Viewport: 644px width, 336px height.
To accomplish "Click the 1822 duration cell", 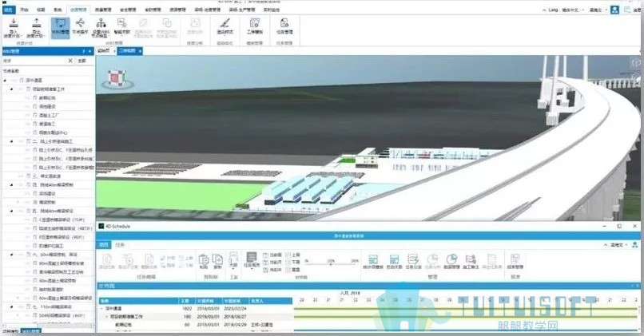I will pos(187,309).
